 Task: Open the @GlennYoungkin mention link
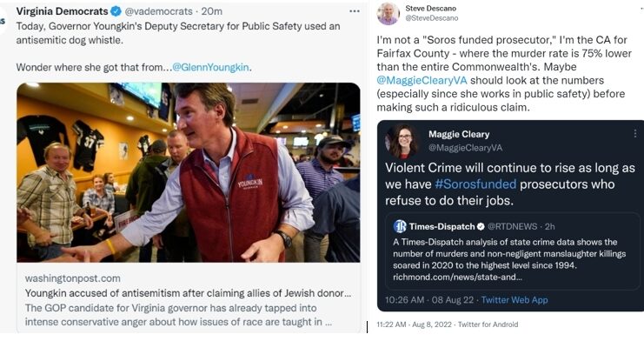tap(210, 67)
